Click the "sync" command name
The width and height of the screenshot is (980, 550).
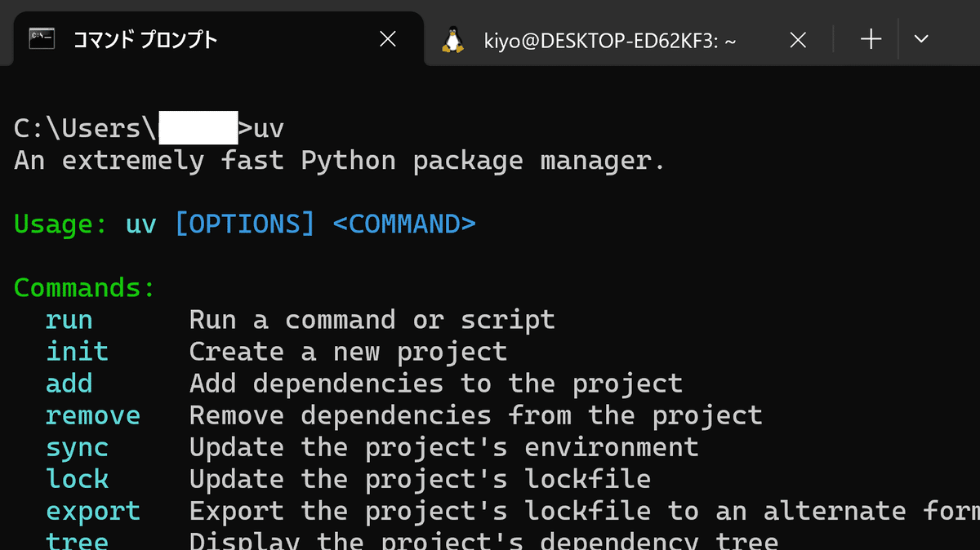click(78, 447)
